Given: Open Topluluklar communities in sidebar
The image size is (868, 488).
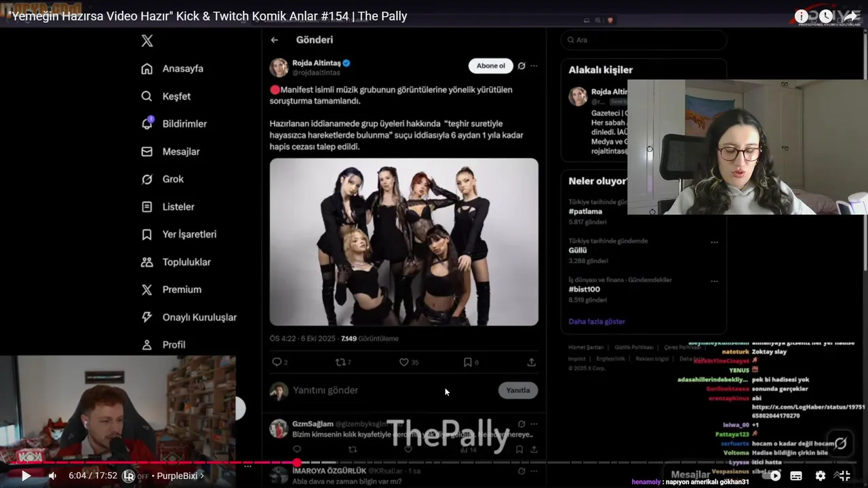Looking at the screenshot, I should coord(176,262).
